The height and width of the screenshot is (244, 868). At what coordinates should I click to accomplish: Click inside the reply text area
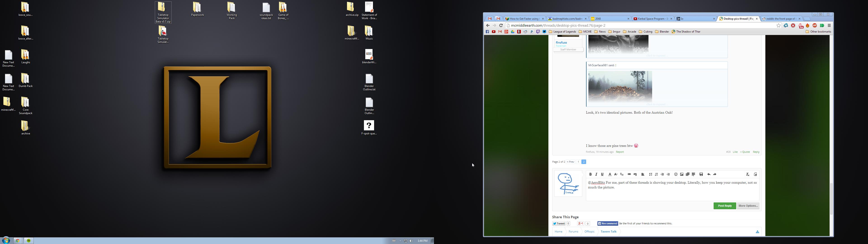point(672,190)
